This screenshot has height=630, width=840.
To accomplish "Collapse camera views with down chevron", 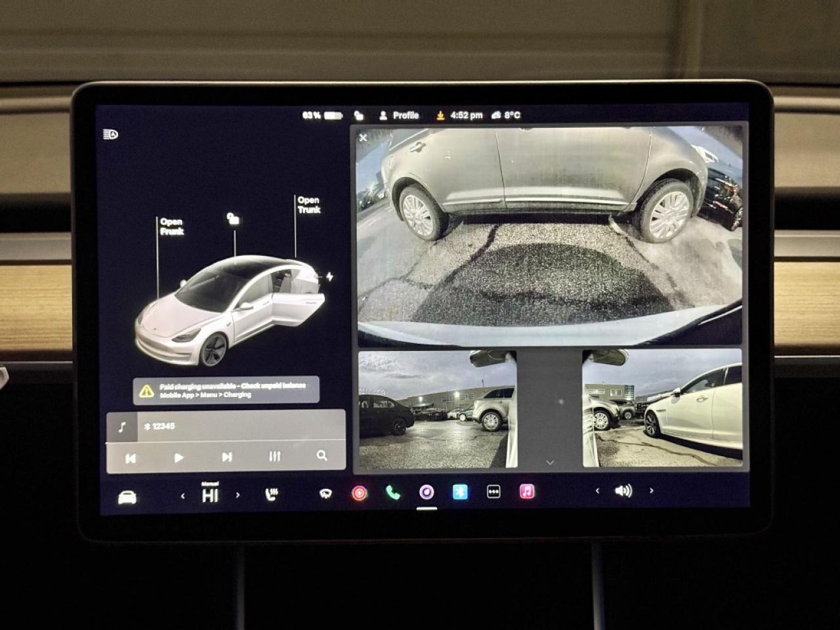I will pos(550,462).
